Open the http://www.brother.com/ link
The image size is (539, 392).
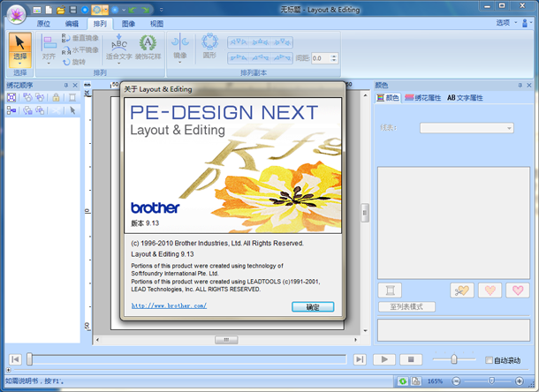click(x=169, y=305)
